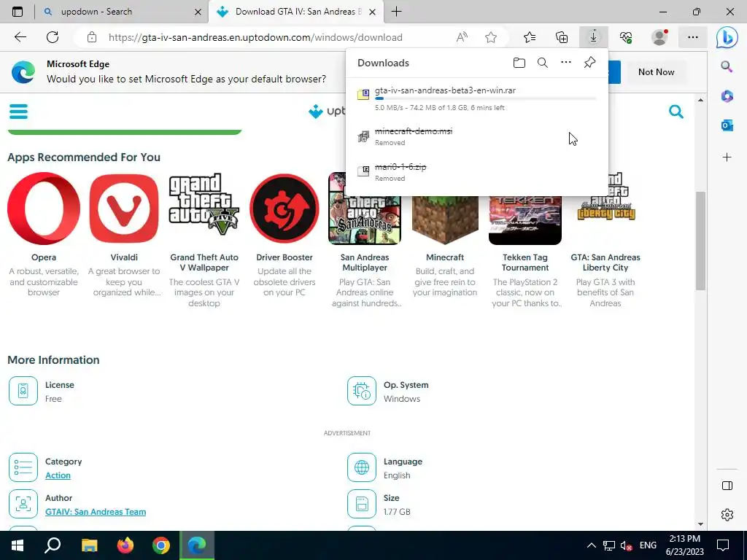Open Microsoft 365 sidebar icon
Viewport: 747px width, 560px height.
point(727,96)
